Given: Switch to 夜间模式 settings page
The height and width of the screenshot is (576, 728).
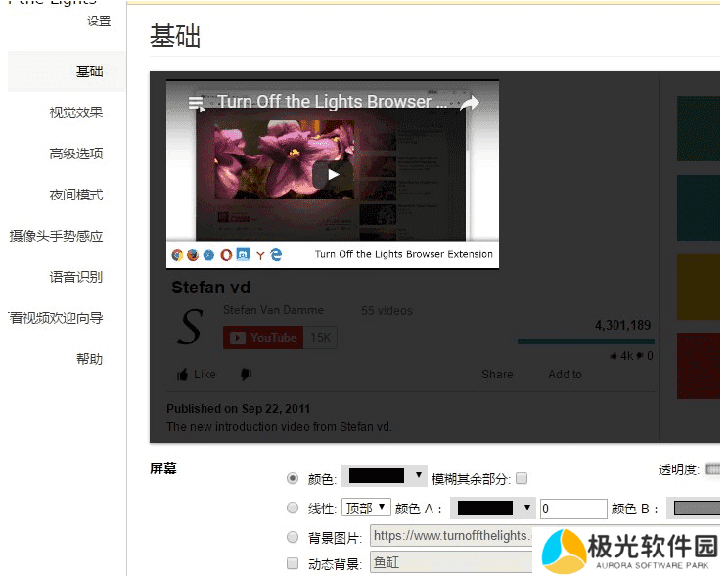Looking at the screenshot, I should click(x=76, y=195).
